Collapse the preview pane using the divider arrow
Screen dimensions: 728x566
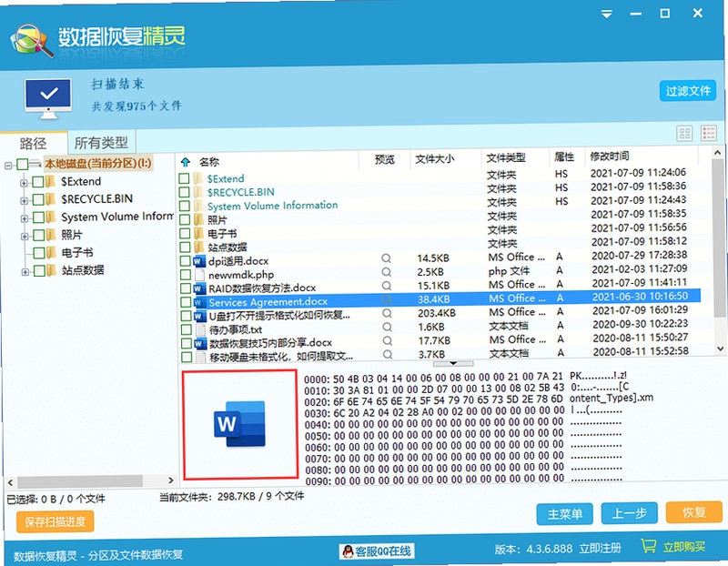point(453,363)
